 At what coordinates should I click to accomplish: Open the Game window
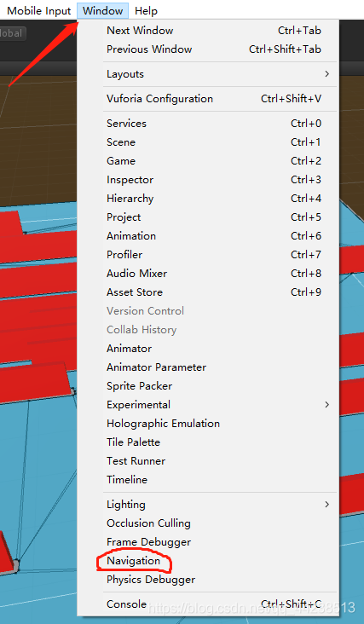tap(208, 161)
